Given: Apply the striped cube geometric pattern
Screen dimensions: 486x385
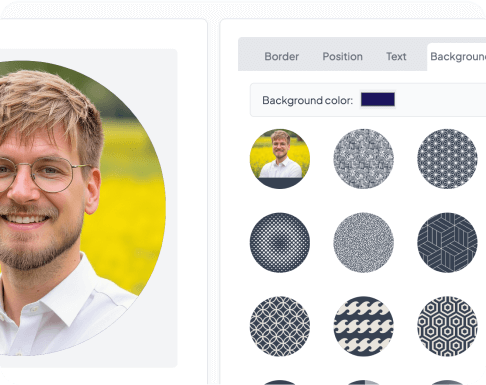Looking at the screenshot, I should click(x=447, y=242).
